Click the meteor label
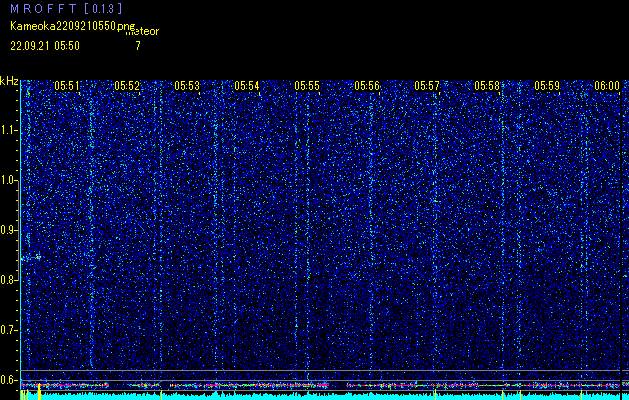This screenshot has width=629, height=400. tap(142, 31)
